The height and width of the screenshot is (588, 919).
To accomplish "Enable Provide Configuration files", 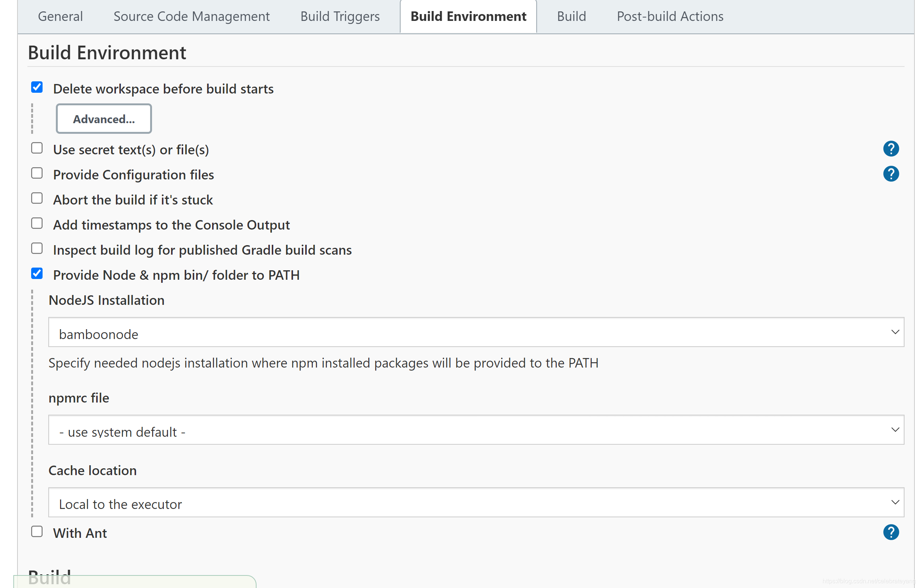I will coord(36,173).
